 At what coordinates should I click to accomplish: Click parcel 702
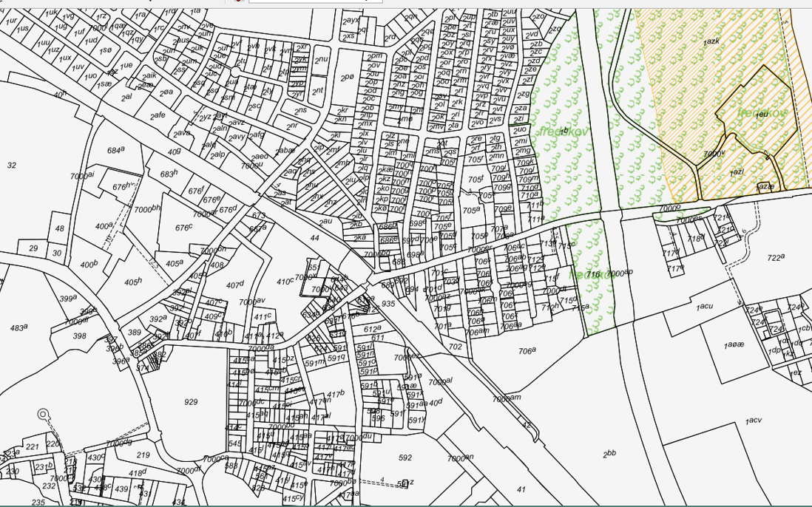coord(456,346)
